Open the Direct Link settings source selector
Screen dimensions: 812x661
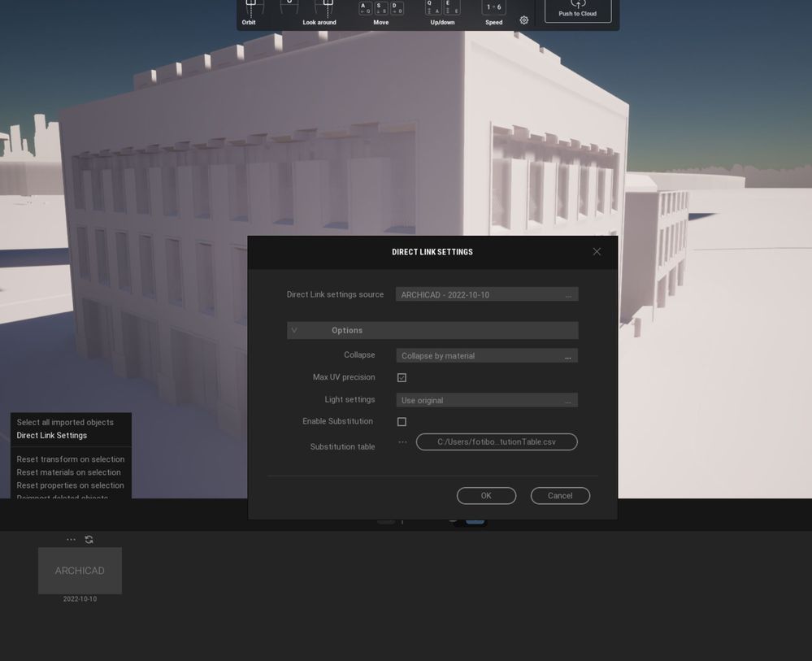486,294
